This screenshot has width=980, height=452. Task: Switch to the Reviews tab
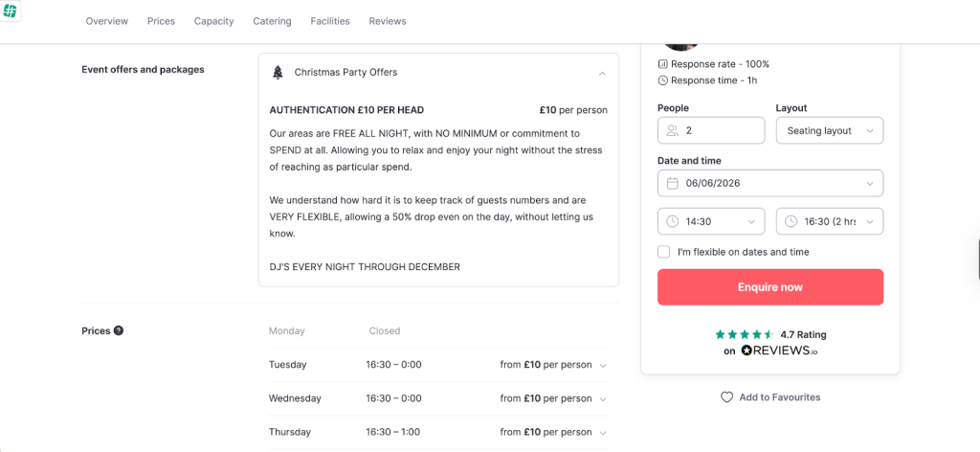388,21
